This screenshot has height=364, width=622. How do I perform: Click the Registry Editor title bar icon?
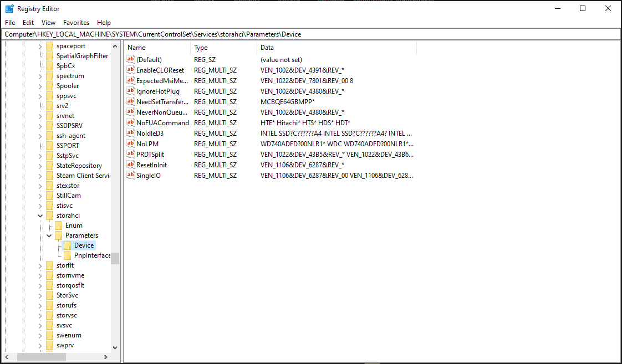coord(8,8)
